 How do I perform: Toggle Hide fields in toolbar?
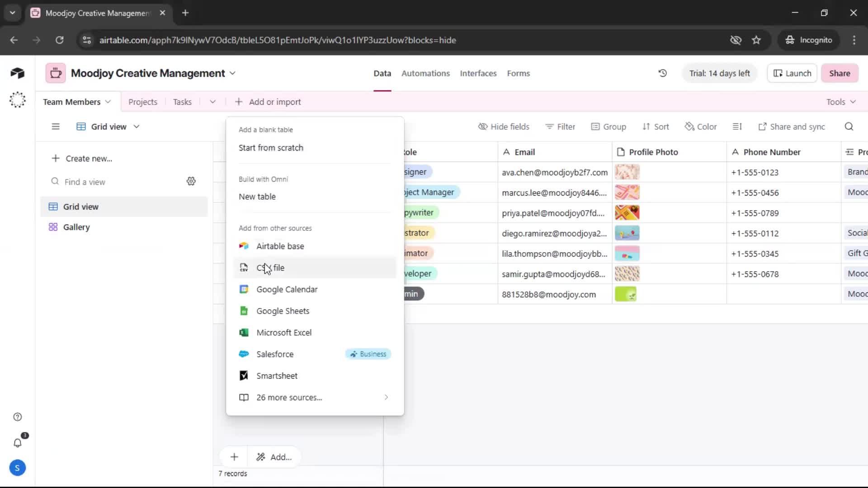(x=504, y=127)
